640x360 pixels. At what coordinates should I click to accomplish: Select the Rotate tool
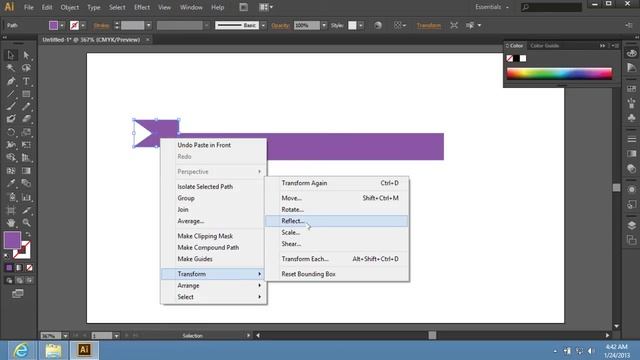point(11,132)
